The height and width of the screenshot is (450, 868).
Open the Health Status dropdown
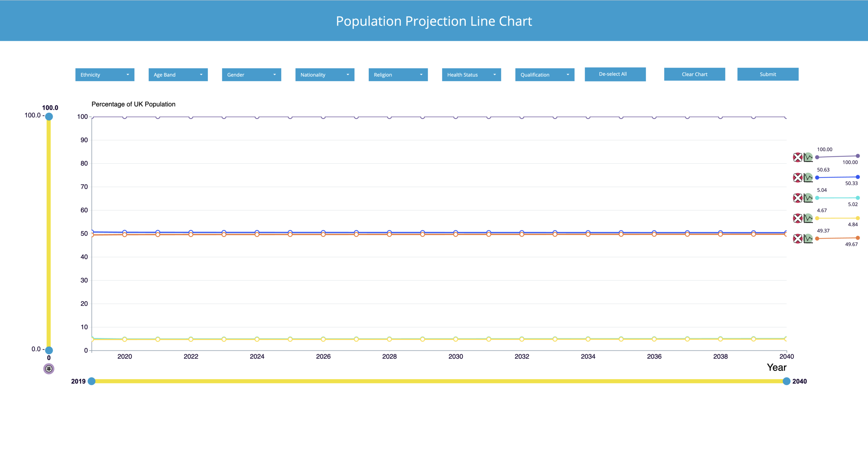(471, 75)
